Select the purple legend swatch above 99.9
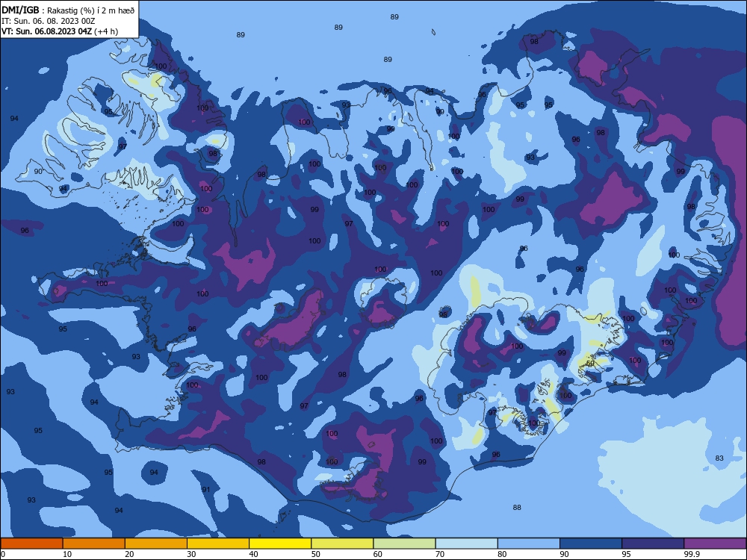The image size is (747, 560). 715,544
